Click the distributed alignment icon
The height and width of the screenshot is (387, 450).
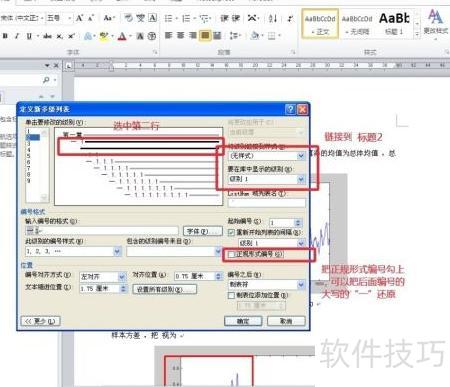click(217, 35)
